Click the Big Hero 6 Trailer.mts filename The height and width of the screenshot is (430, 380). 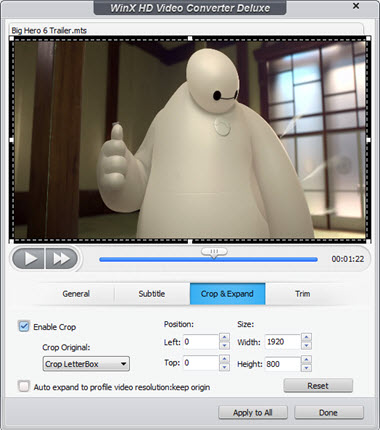[x=49, y=30]
